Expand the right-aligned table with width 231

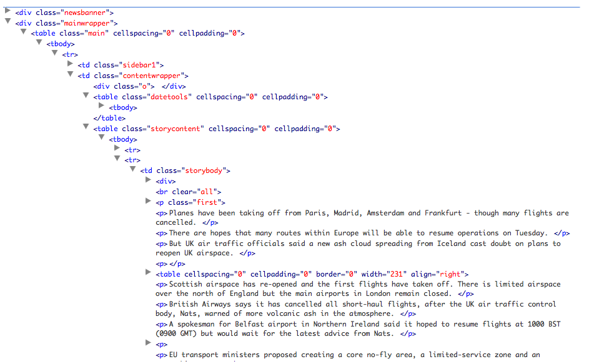[x=149, y=273]
